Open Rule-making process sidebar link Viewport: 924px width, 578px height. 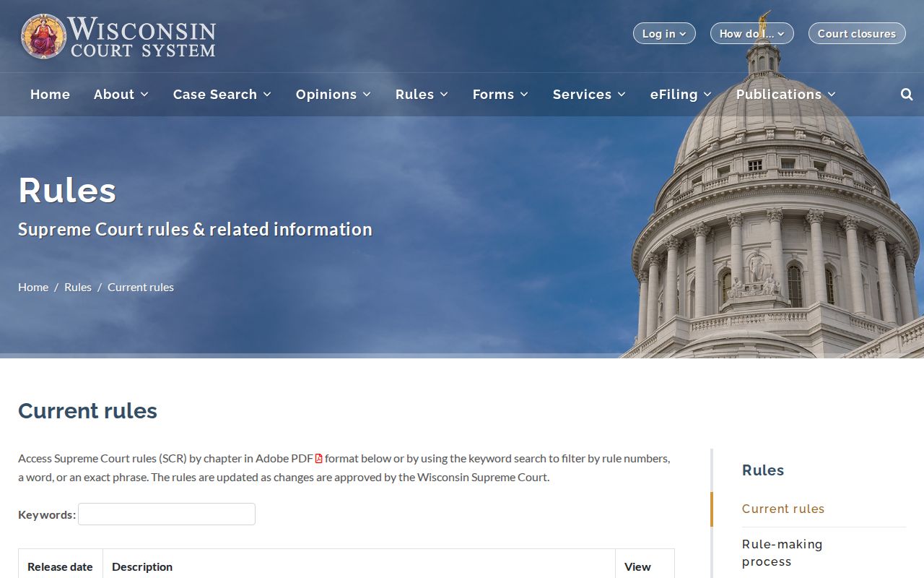coord(783,553)
